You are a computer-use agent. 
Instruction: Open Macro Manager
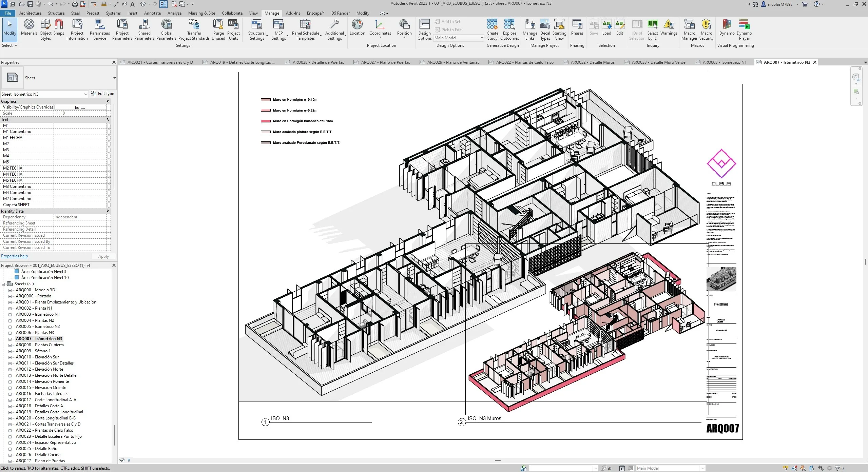(689, 29)
